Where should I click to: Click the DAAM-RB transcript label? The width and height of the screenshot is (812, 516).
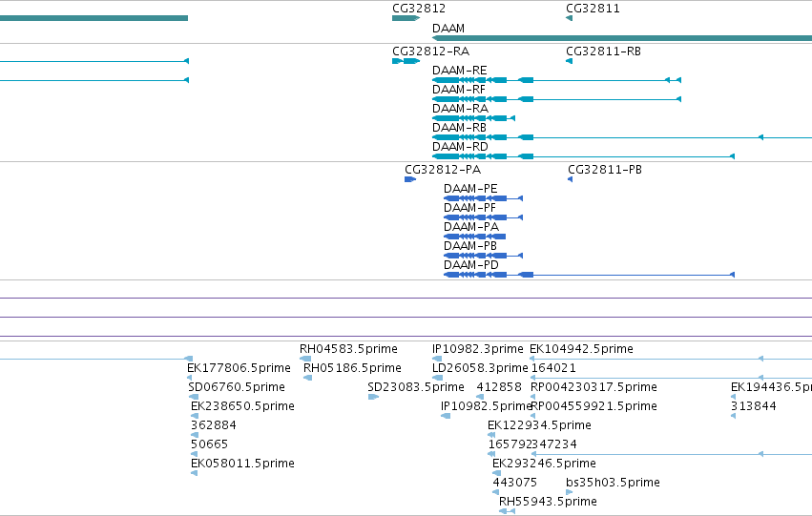point(459,128)
